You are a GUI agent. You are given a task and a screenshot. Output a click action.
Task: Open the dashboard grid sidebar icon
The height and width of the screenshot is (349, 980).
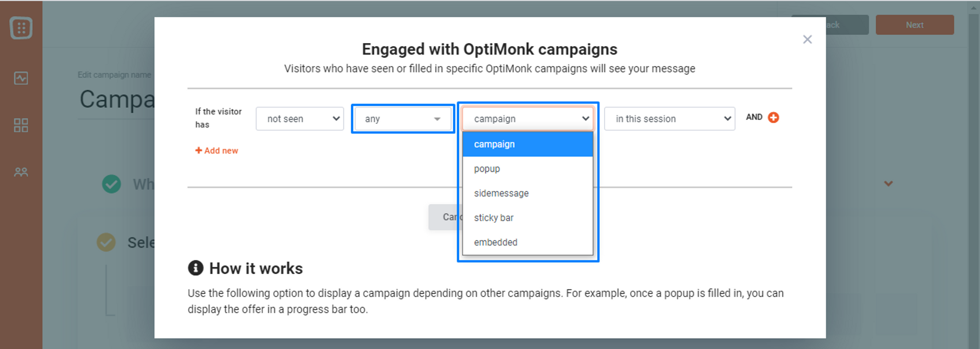tap(21, 125)
